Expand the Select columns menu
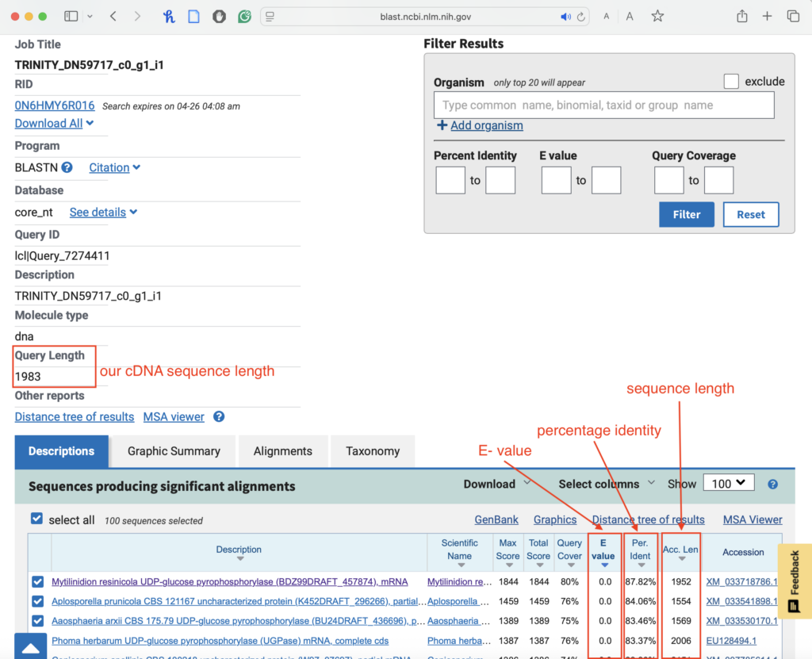Viewport: 812px width, 659px height. tap(607, 484)
